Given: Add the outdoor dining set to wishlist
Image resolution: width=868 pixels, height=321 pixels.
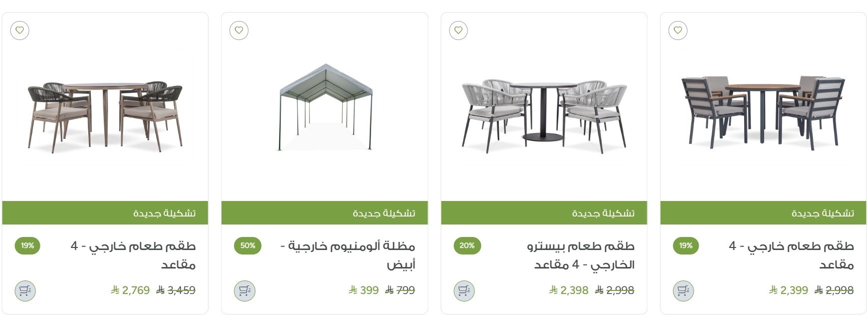Looking at the screenshot, I should [x=19, y=31].
